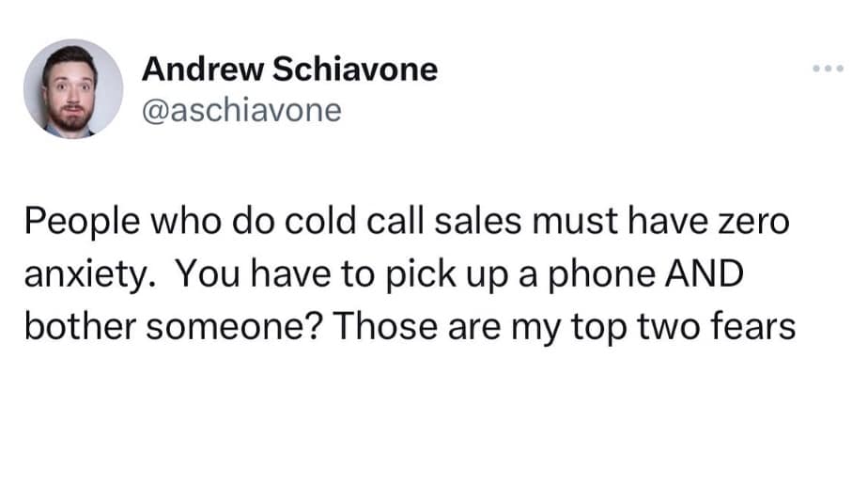Click the @aschiavone handle

pos(241,112)
